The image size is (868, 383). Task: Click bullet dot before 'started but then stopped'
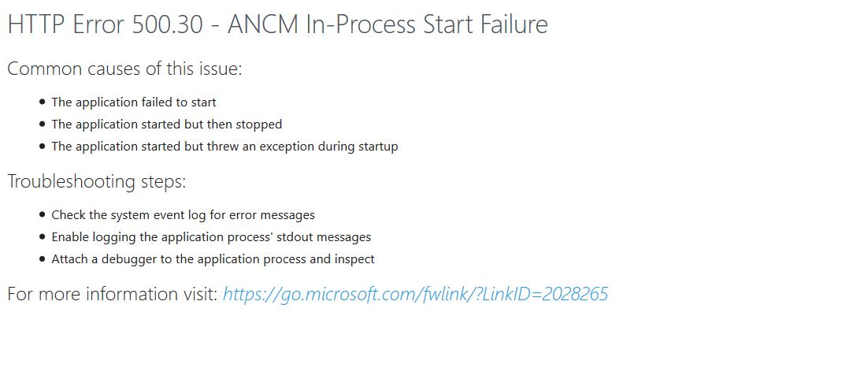point(43,125)
